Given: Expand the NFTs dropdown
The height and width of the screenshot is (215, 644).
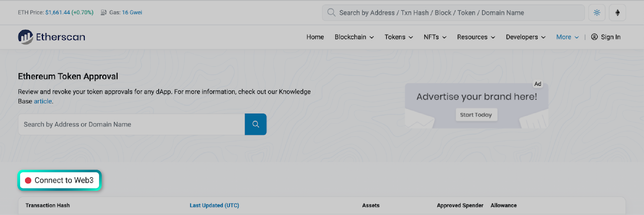Looking at the screenshot, I should (x=435, y=37).
